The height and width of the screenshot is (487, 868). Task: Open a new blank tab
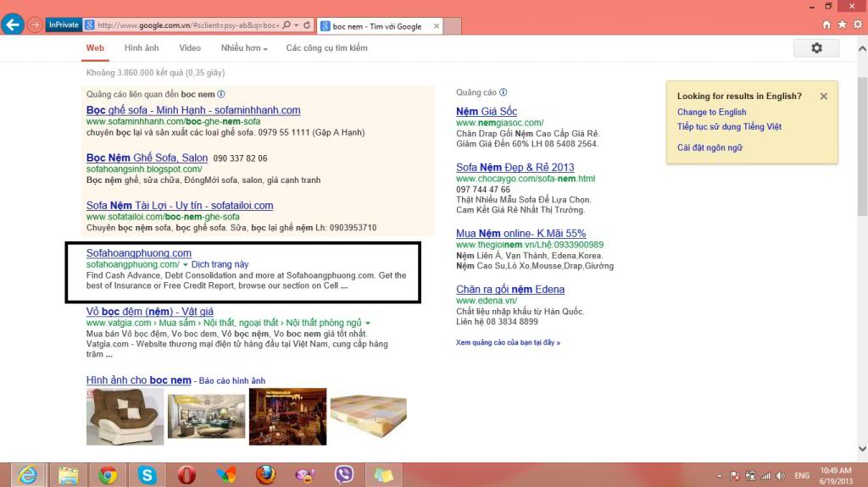point(453,26)
